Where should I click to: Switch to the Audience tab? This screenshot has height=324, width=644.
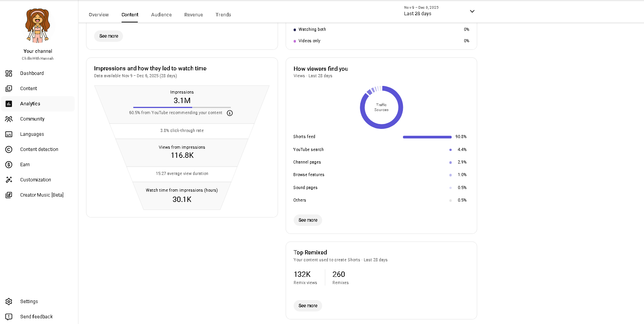(x=161, y=15)
